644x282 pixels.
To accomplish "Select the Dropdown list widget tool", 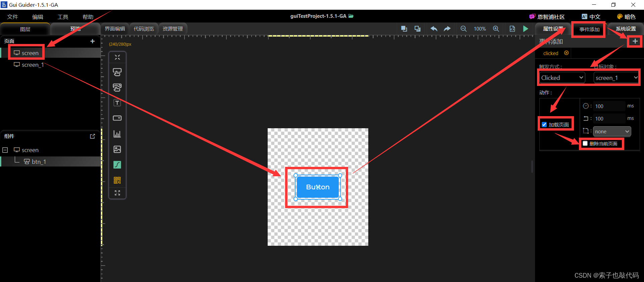I will (117, 118).
